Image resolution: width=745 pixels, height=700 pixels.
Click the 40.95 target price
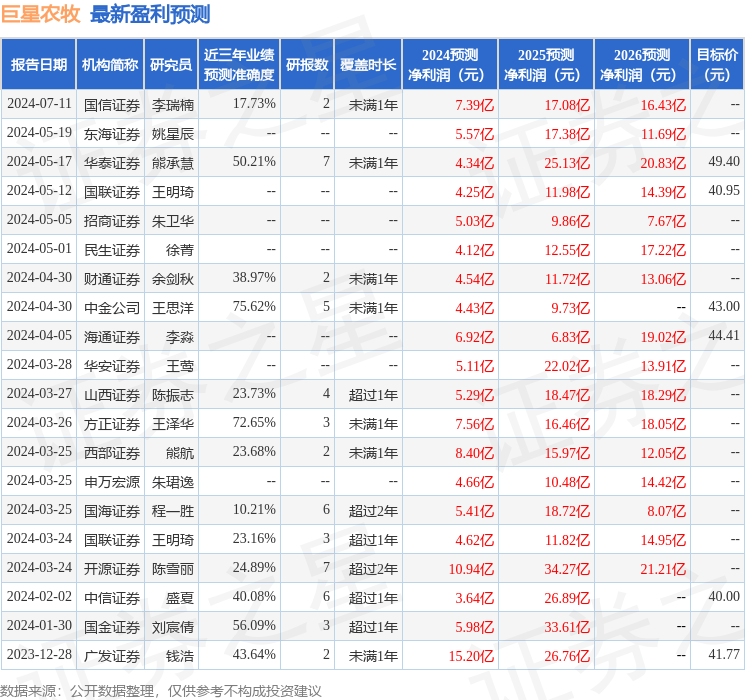(x=724, y=191)
